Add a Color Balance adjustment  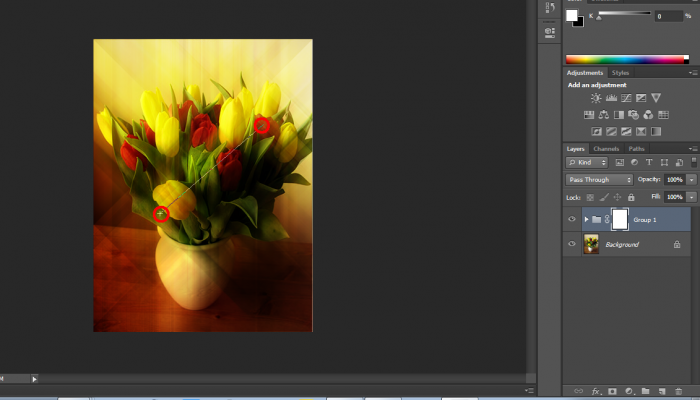(x=604, y=115)
